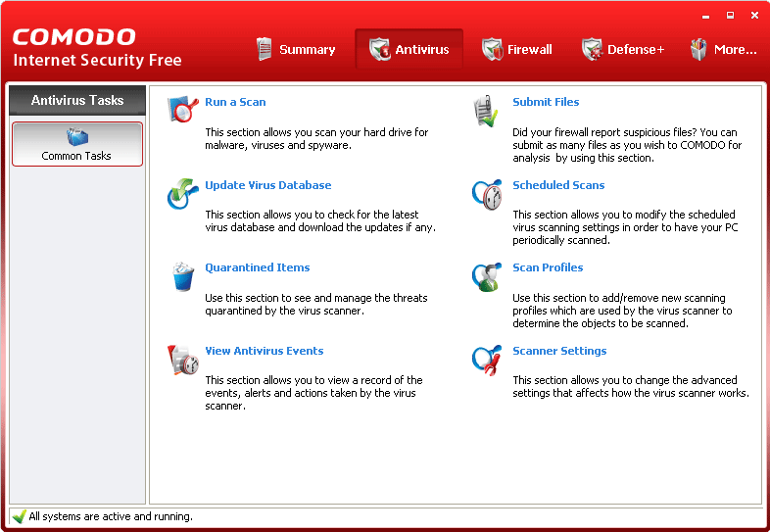Click the More toolbox icon

pyautogui.click(x=698, y=50)
